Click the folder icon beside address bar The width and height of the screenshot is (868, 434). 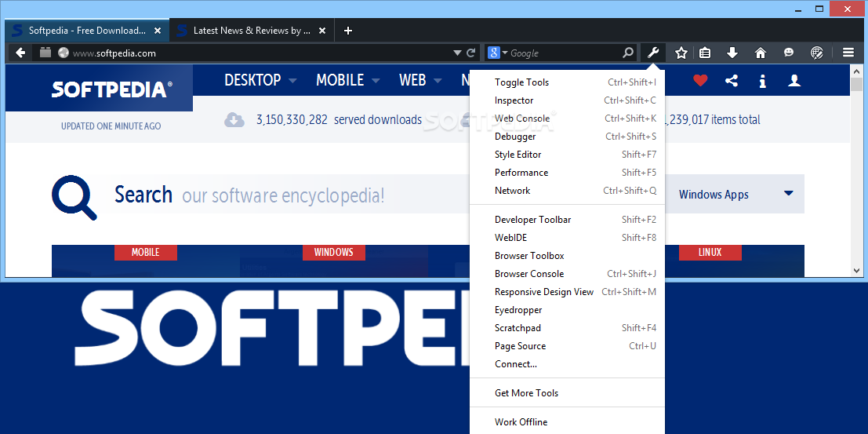click(45, 53)
